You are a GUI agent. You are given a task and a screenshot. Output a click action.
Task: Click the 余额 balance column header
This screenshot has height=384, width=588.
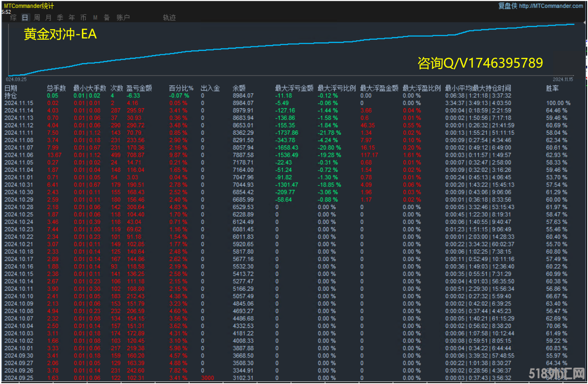[x=239, y=88]
